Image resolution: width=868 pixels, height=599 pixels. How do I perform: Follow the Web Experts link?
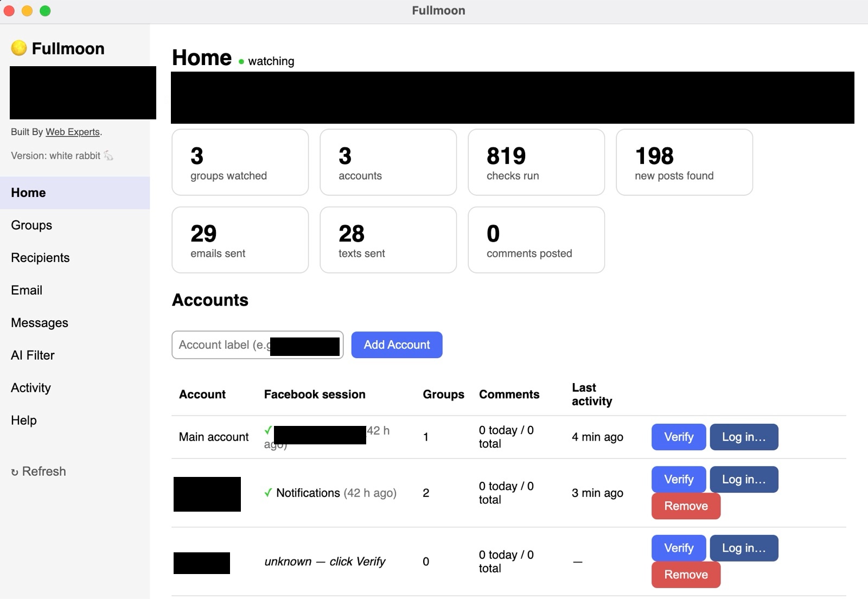click(x=73, y=132)
